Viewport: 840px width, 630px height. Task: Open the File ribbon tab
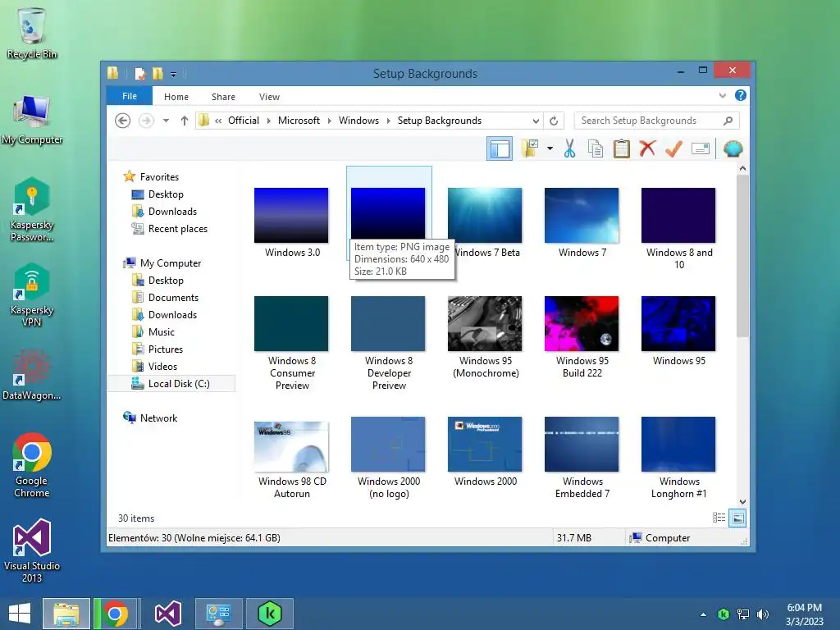(x=130, y=96)
